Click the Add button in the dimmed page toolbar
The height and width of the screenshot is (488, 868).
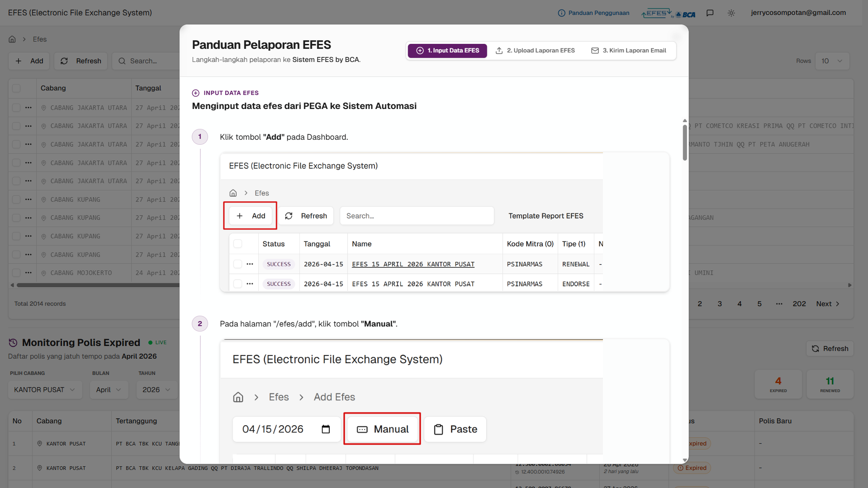click(x=29, y=61)
